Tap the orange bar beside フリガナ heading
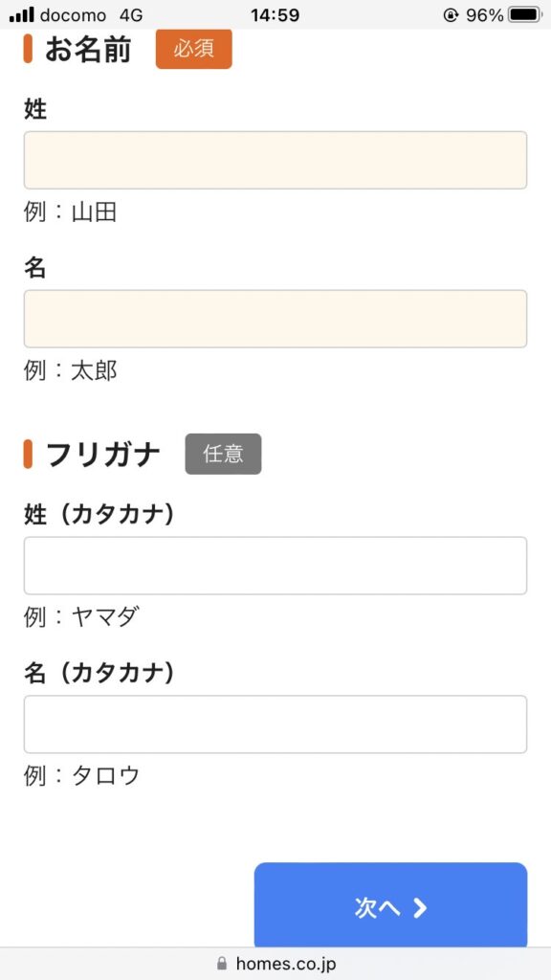Image resolution: width=551 pixels, height=980 pixels. point(28,454)
